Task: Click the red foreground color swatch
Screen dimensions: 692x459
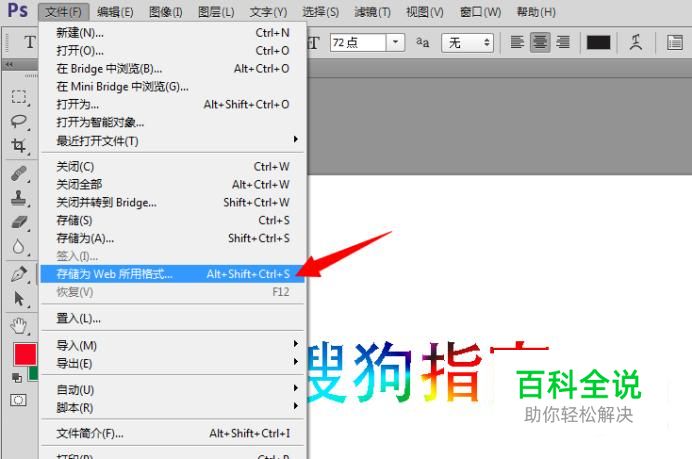Action: (25, 354)
